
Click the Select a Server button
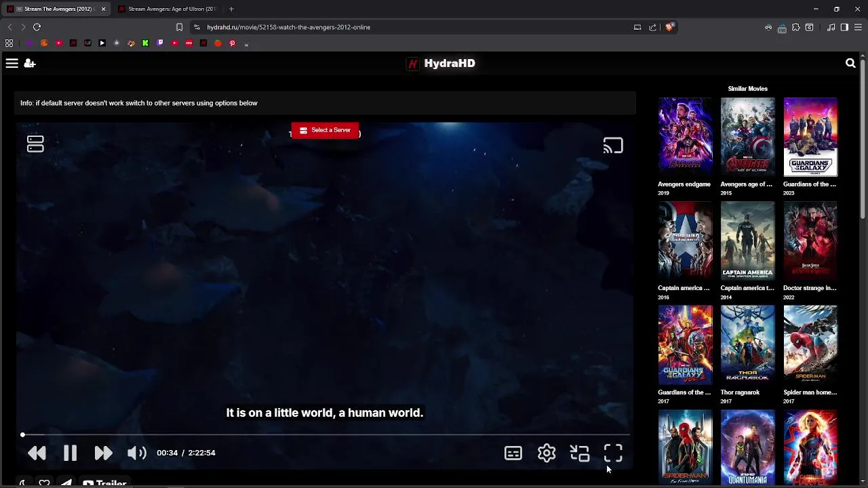tap(325, 130)
